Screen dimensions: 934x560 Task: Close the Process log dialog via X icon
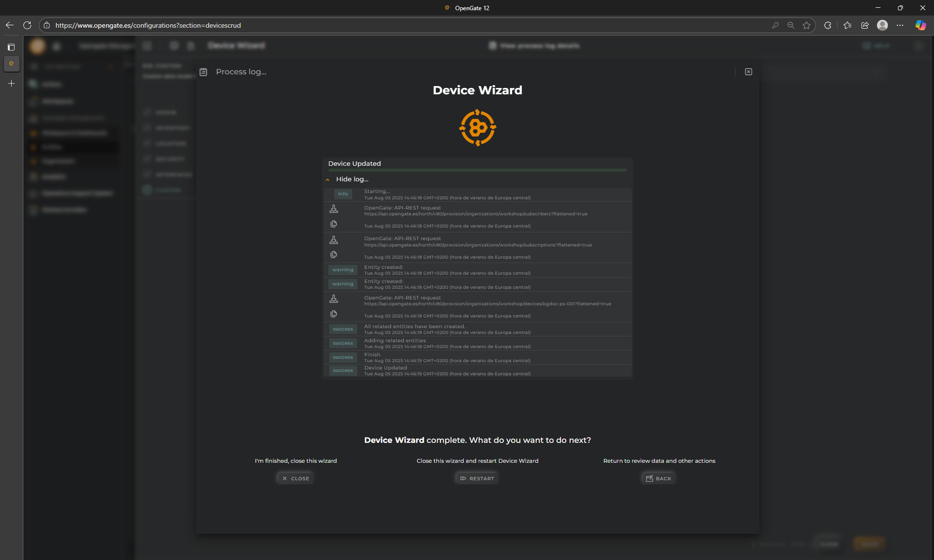click(749, 72)
